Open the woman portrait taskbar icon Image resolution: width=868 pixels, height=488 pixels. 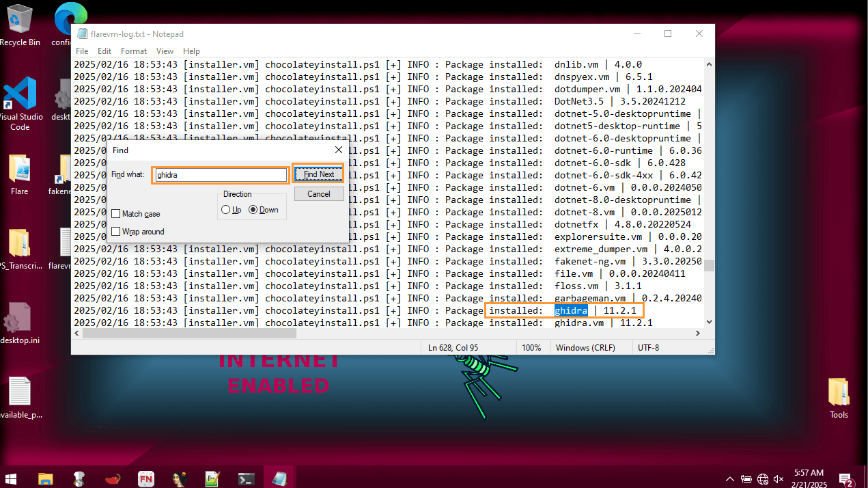click(180, 478)
